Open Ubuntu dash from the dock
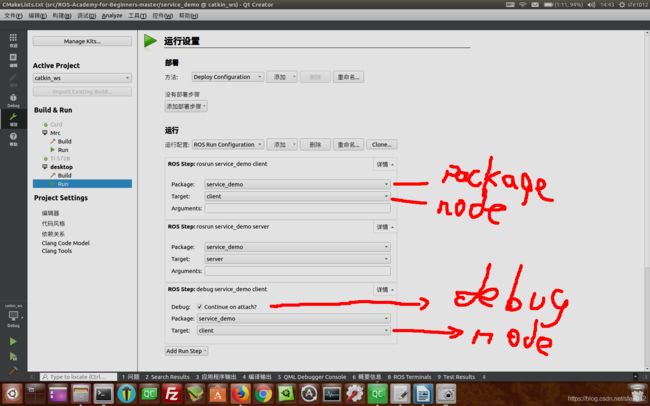The image size is (650, 406). (12, 394)
